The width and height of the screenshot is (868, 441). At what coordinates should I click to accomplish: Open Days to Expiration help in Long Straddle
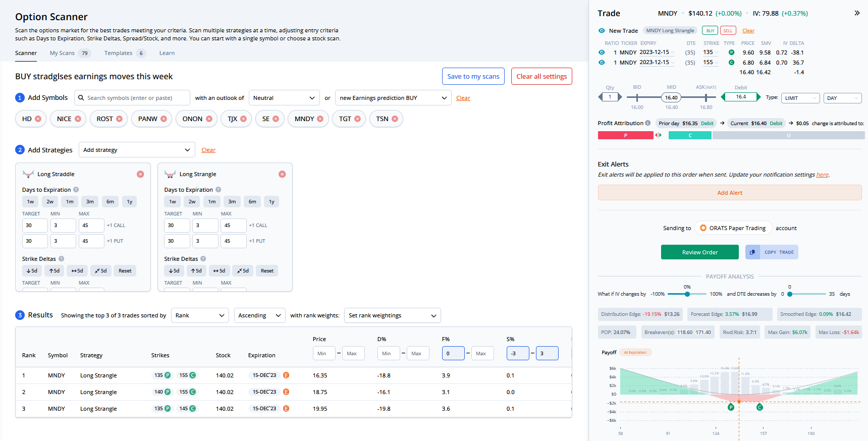(x=76, y=190)
